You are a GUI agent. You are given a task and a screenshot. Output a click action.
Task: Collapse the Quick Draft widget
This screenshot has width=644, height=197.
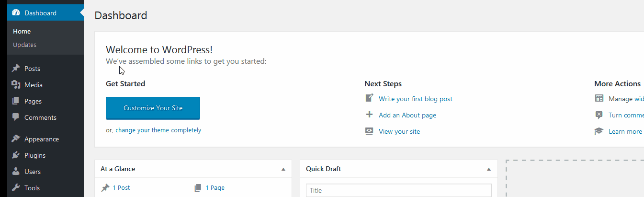(x=489, y=169)
